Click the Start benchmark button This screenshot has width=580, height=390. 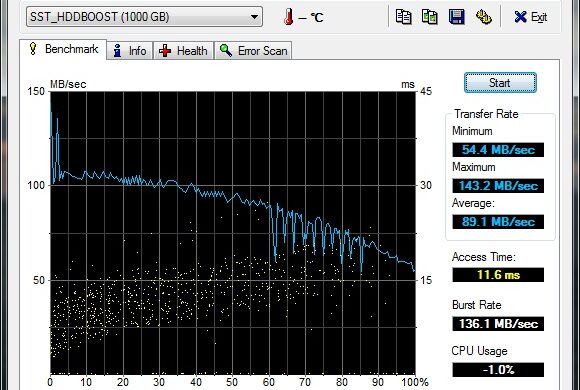pos(500,83)
